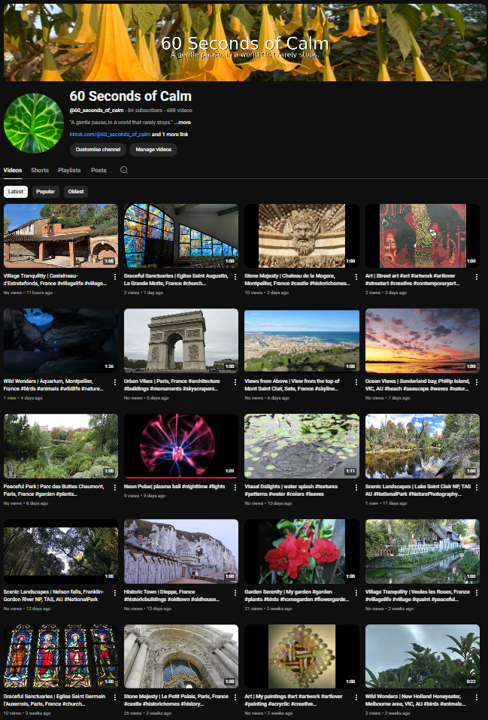Open the Village Tranquility Castelnau-d'Estretefonds title
The image size is (488, 720).
point(55,280)
